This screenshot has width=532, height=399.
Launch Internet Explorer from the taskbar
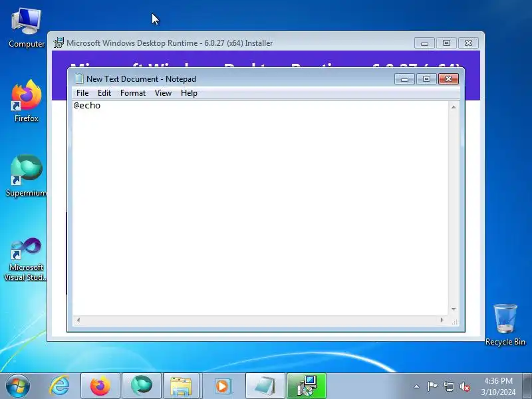(x=59, y=386)
